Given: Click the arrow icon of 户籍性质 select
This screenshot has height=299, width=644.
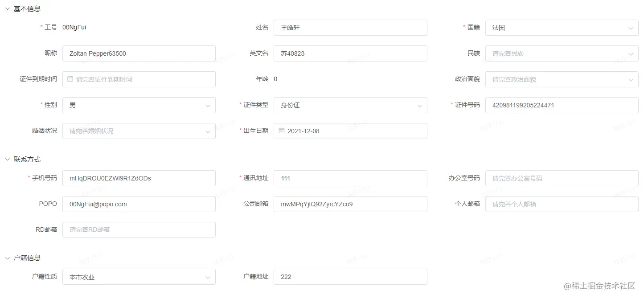Looking at the screenshot, I should pos(208,277).
